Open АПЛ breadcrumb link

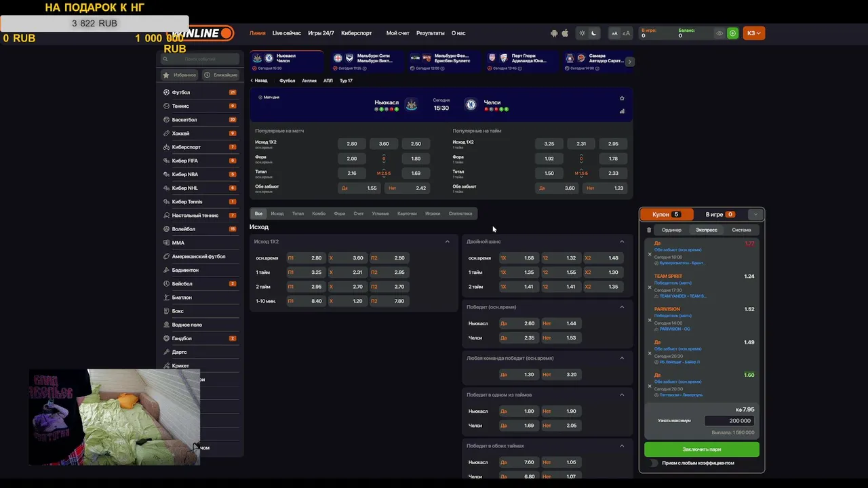[x=328, y=81]
